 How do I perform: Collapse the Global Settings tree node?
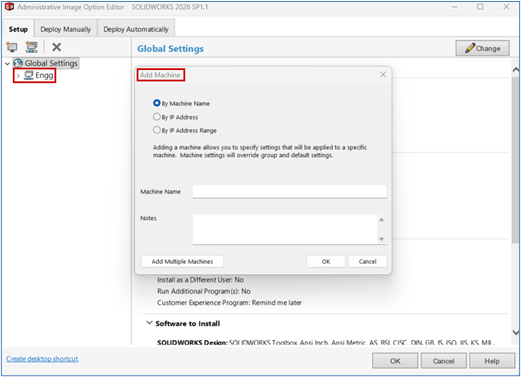(x=7, y=63)
